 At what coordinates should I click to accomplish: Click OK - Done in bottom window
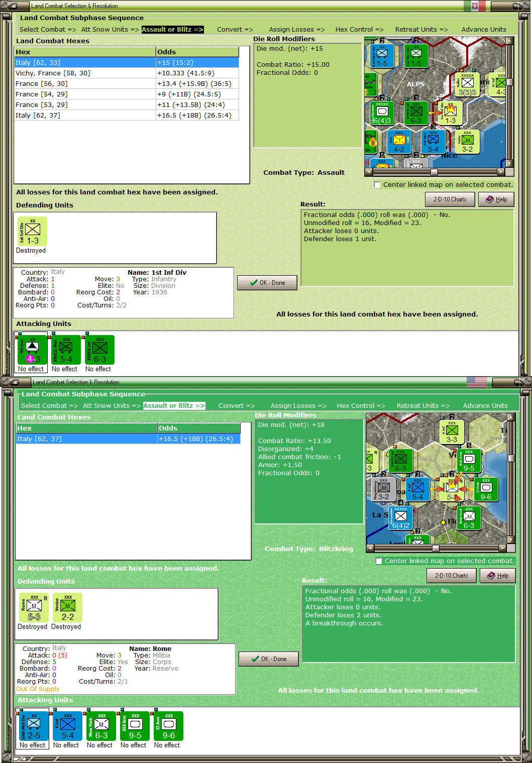[x=269, y=659]
